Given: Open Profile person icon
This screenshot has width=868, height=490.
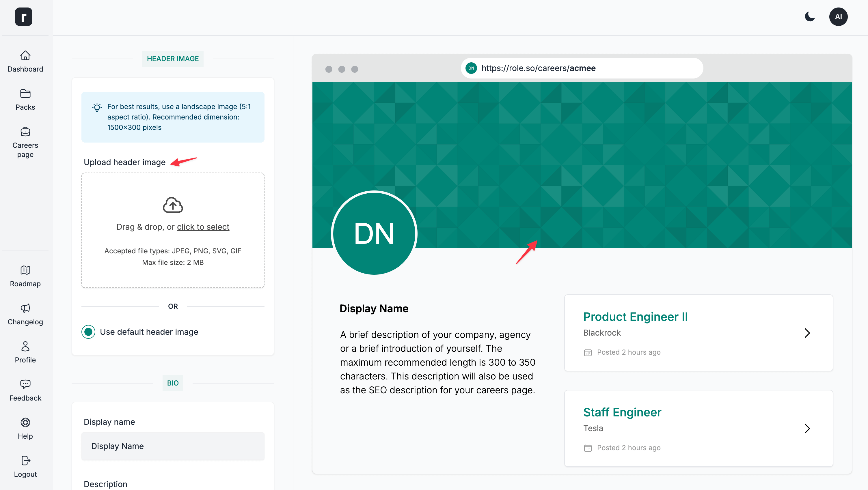Looking at the screenshot, I should (25, 346).
